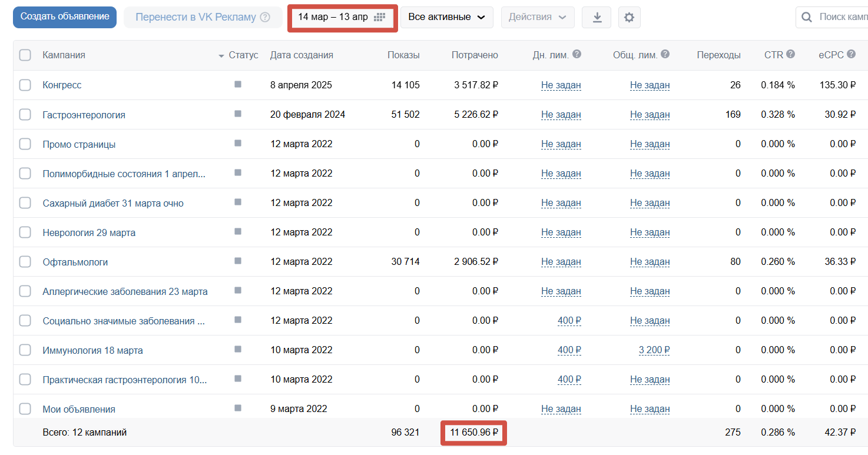Click the sort arrow beside Статус column

coord(221,56)
